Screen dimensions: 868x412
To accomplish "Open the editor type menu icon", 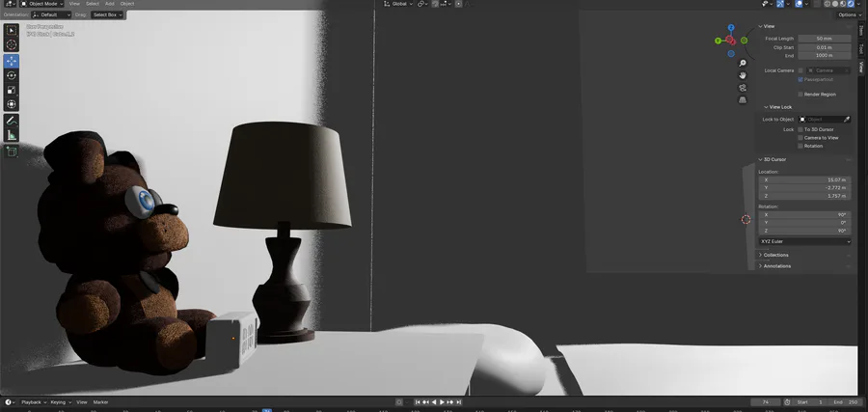I will [x=9, y=3].
